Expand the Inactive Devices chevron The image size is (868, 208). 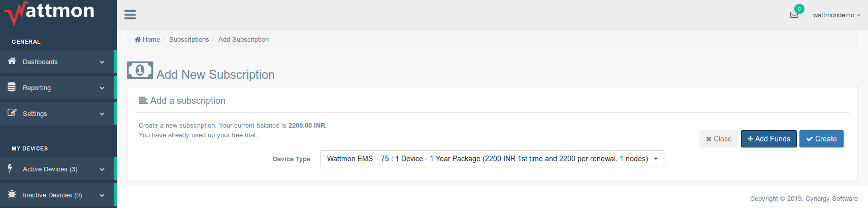tap(102, 195)
